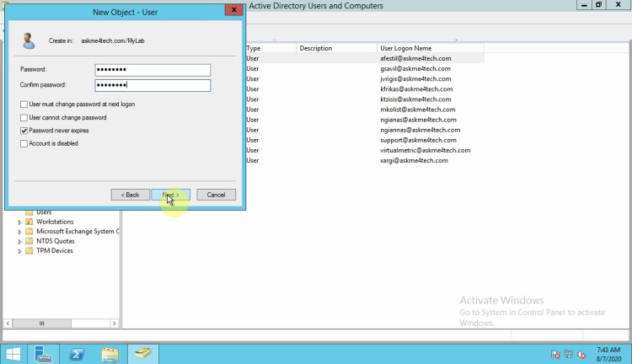This screenshot has width=632, height=364.
Task: Launch Windows PowerShell from the taskbar
Action: pos(77,353)
